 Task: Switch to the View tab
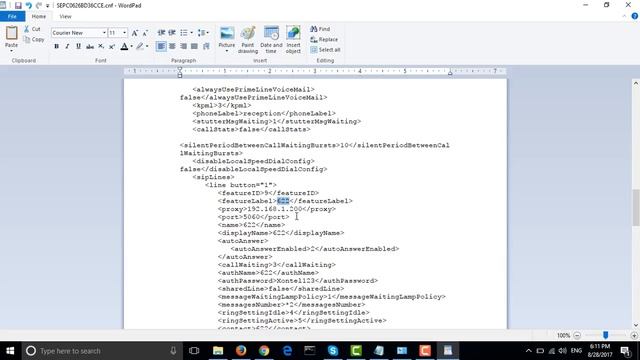(65, 16)
